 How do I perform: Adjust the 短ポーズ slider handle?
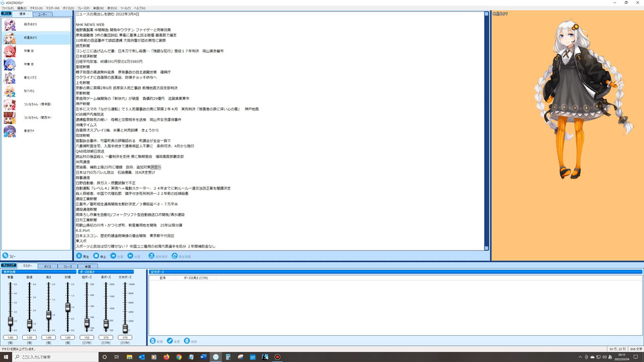click(x=87, y=323)
